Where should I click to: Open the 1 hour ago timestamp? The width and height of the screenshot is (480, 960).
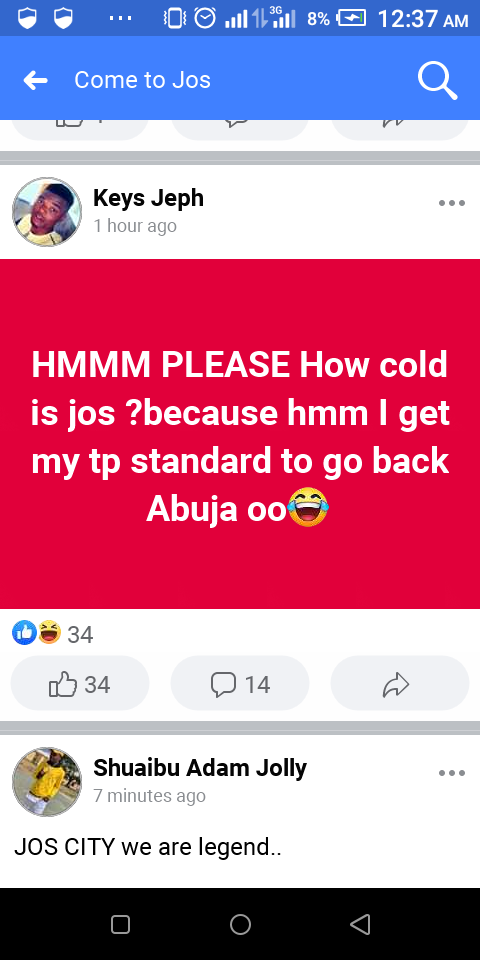[x=135, y=226]
